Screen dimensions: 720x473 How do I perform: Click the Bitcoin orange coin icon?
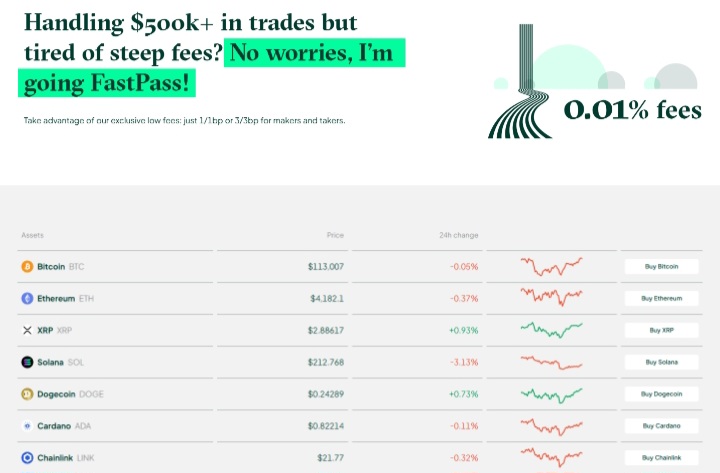point(27,266)
